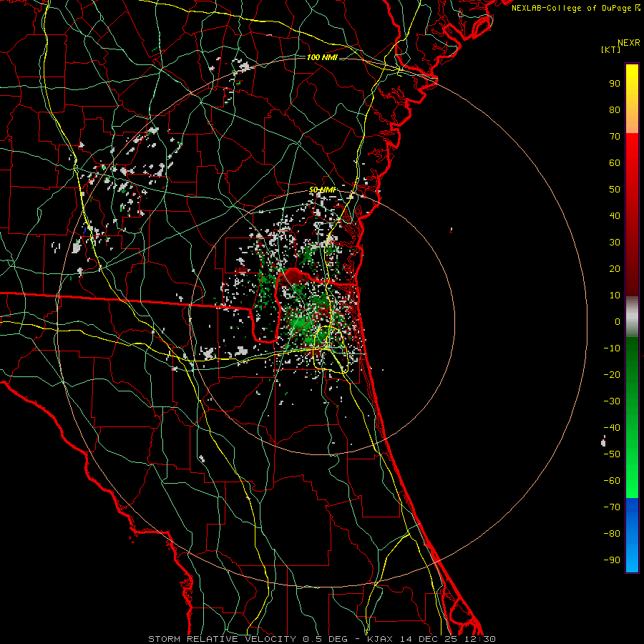Click the positive 50 scale label
This screenshot has width=644, height=644.
[615, 190]
